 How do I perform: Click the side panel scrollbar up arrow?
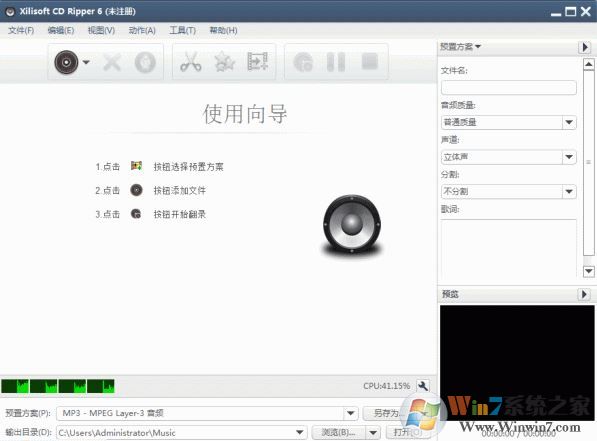589,65
